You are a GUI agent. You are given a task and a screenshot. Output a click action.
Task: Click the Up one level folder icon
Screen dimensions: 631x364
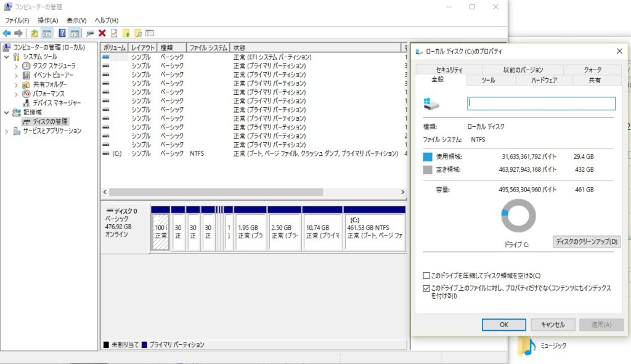click(x=35, y=33)
